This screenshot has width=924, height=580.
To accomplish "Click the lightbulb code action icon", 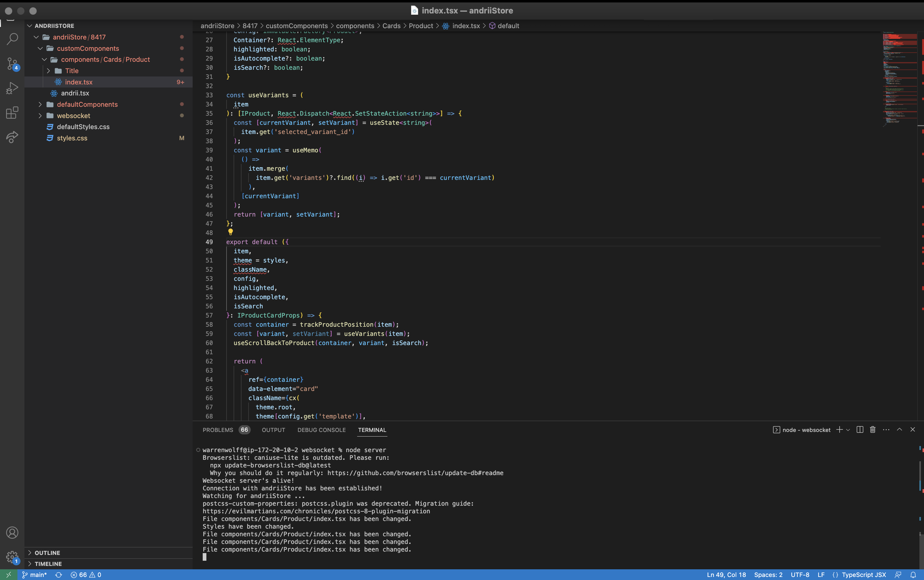I will (231, 232).
